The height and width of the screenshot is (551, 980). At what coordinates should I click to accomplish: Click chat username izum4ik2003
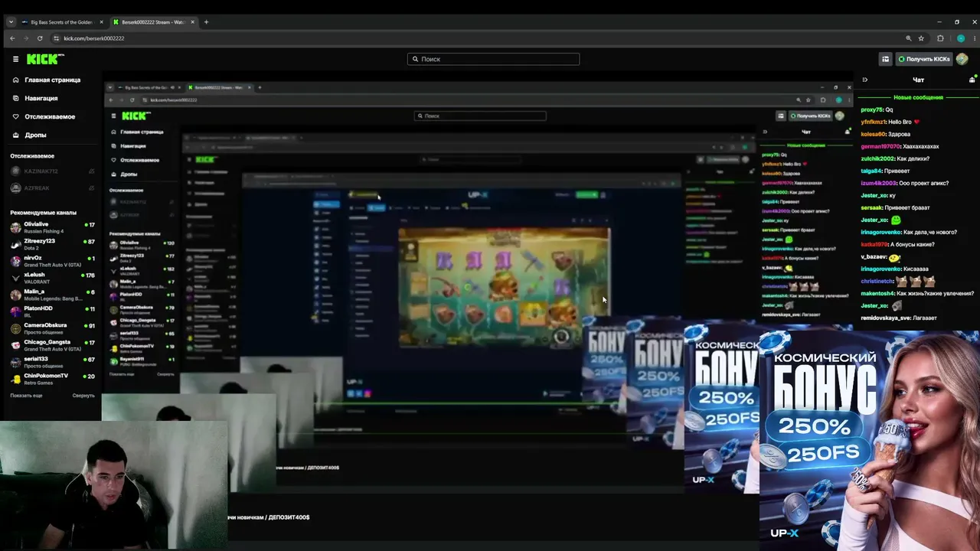878,183
